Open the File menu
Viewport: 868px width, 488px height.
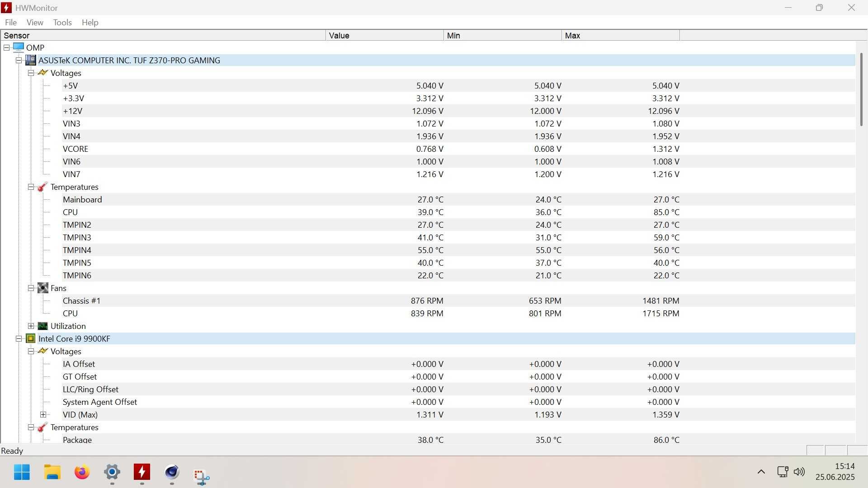click(10, 22)
